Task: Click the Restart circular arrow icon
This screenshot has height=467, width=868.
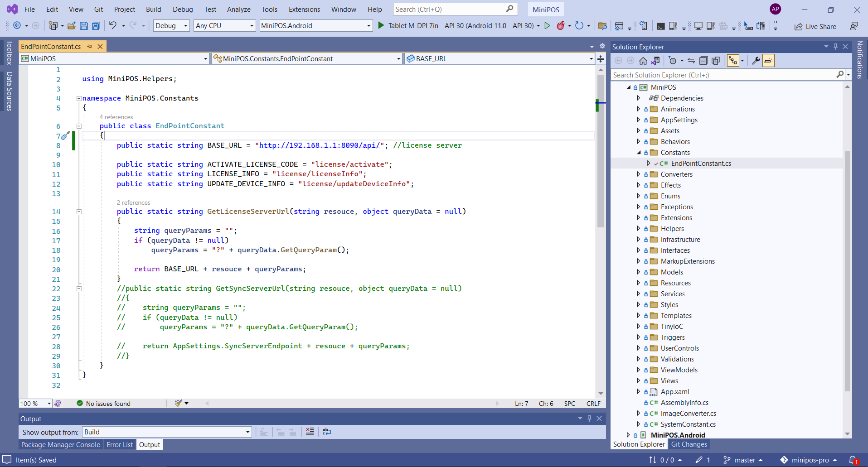Action: (x=579, y=25)
